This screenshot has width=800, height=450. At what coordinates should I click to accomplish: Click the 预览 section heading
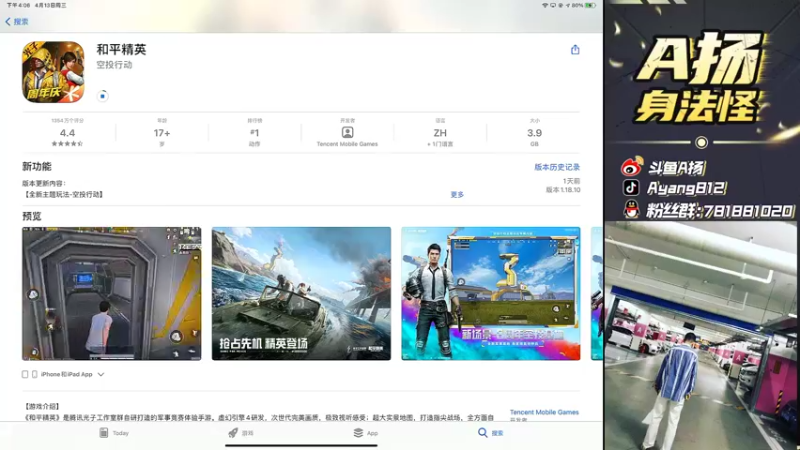click(x=32, y=216)
